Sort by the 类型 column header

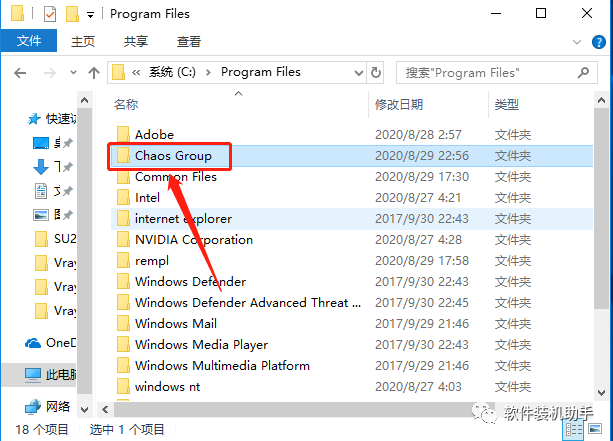507,104
